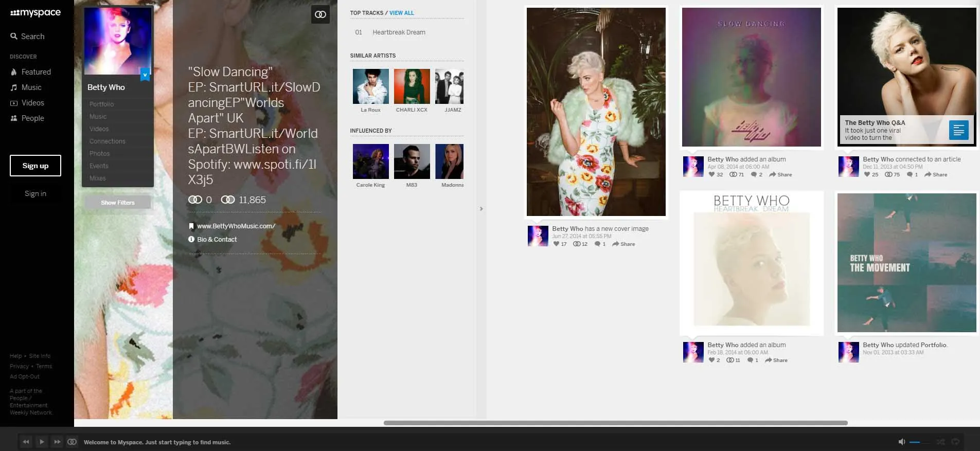The height and width of the screenshot is (451, 980).
Task: Open Portfolio in the profile menu
Action: (x=102, y=104)
